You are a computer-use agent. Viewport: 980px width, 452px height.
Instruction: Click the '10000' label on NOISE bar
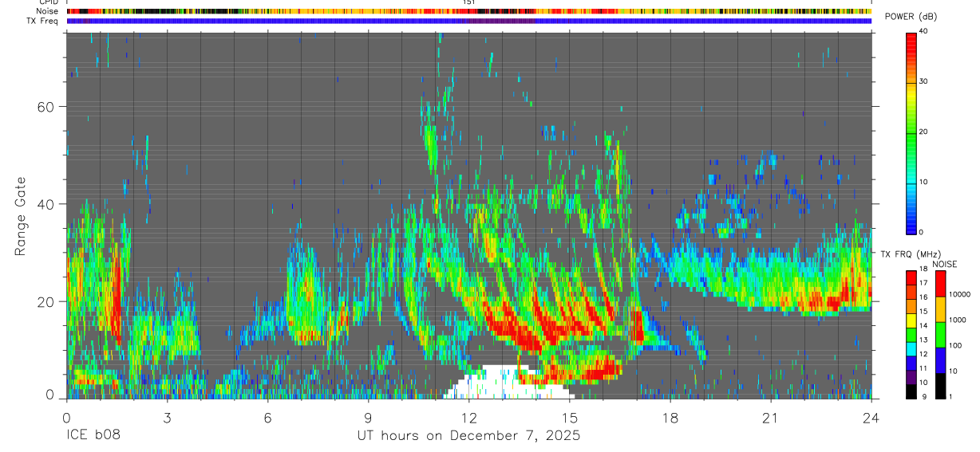point(958,294)
